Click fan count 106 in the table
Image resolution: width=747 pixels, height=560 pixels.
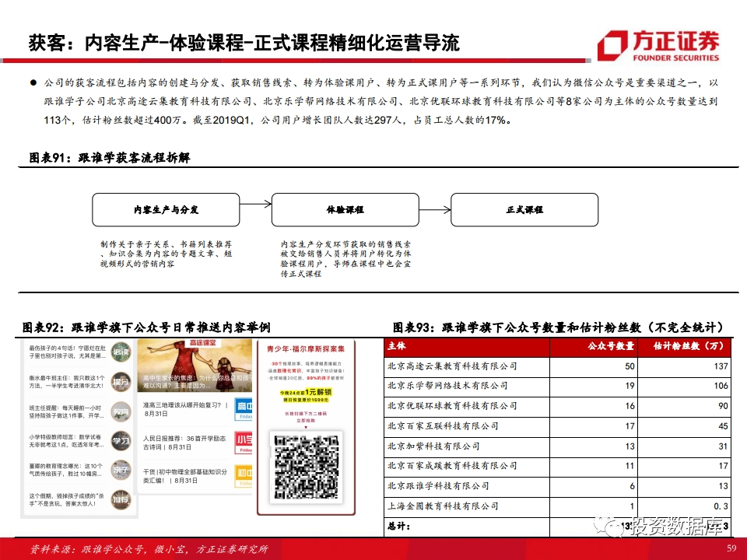(x=721, y=387)
